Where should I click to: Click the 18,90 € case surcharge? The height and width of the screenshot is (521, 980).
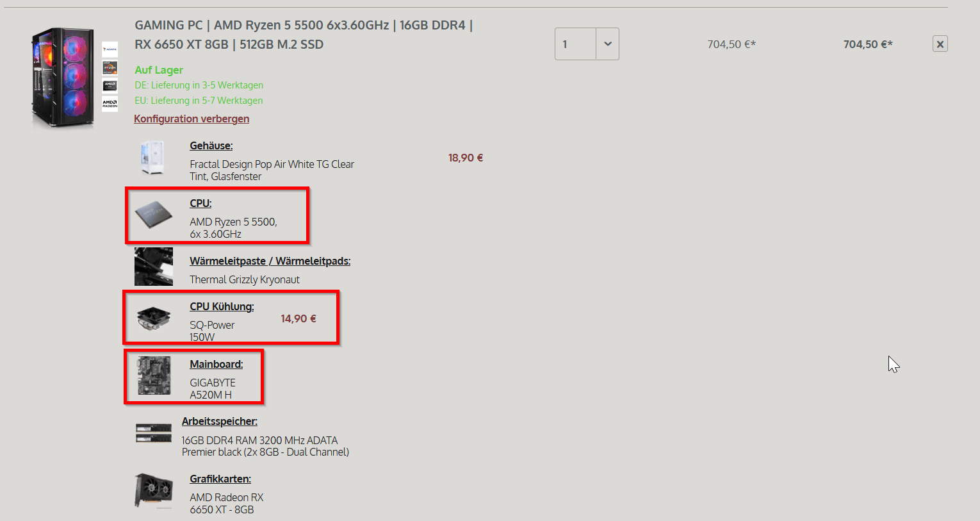coord(466,158)
